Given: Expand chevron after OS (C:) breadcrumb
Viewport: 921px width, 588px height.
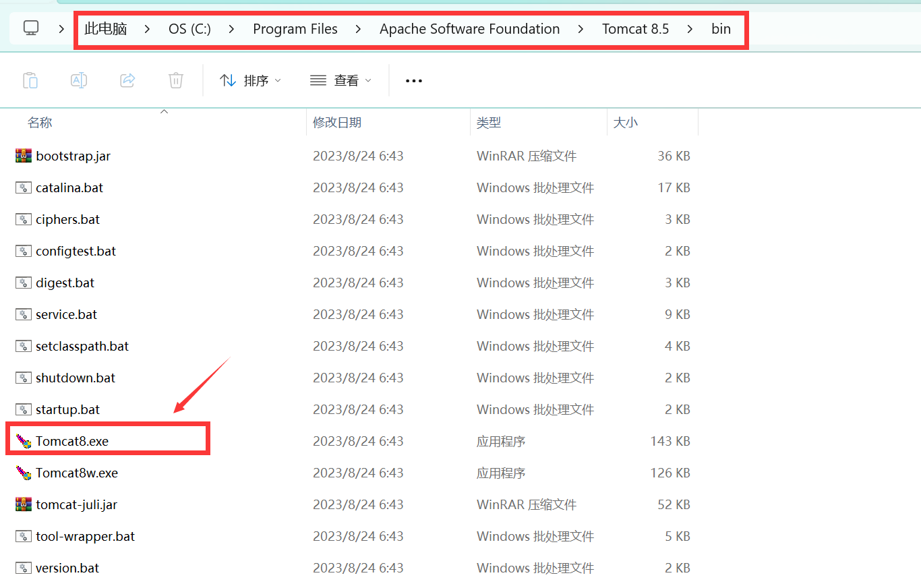Looking at the screenshot, I should (232, 29).
